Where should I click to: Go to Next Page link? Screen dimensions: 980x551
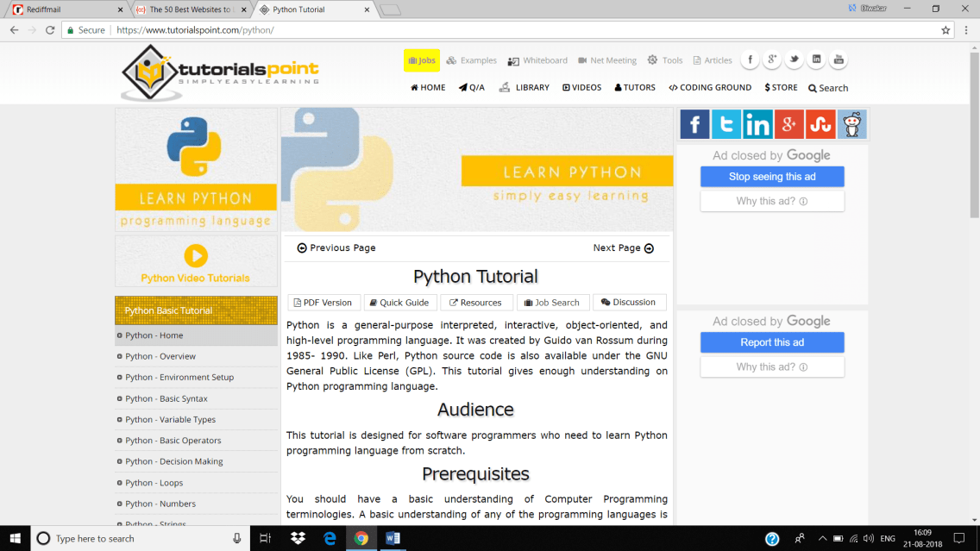click(624, 248)
